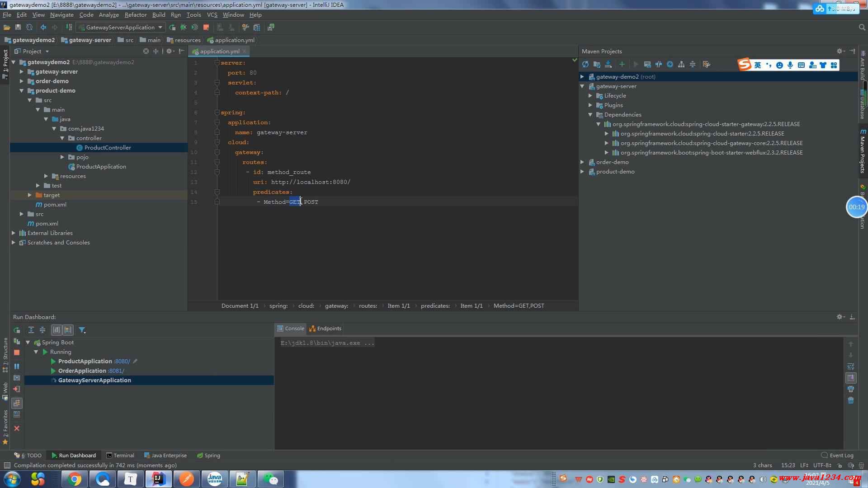Open the Terminal tool window
Viewport: 868px width, 488px height.
tap(120, 455)
